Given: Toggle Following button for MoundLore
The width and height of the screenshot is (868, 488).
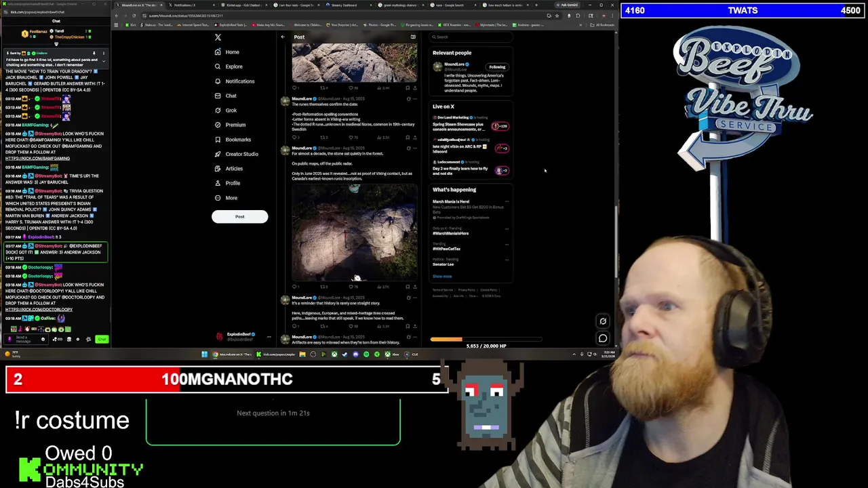Looking at the screenshot, I should (497, 67).
